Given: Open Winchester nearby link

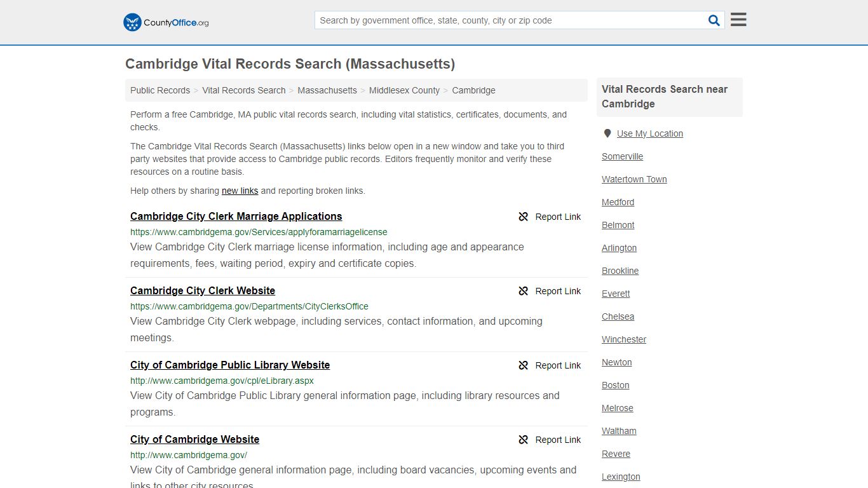Looking at the screenshot, I should pyautogui.click(x=624, y=339).
